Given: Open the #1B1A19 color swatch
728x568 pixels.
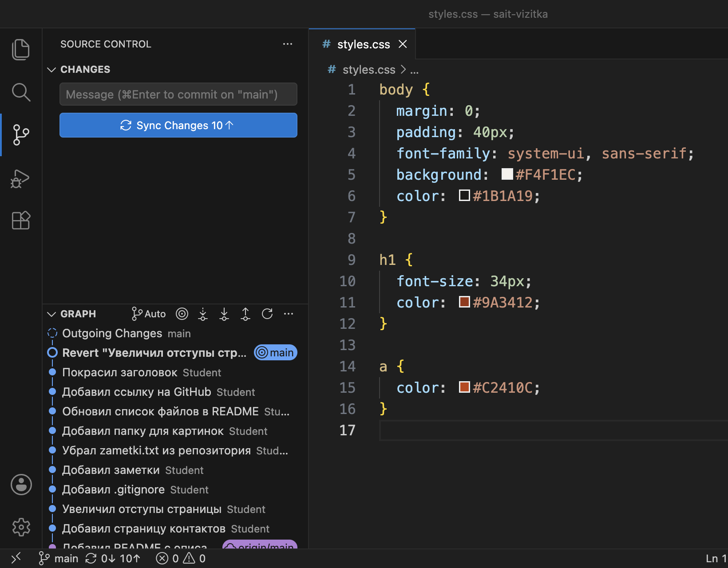Looking at the screenshot, I should pos(464,195).
